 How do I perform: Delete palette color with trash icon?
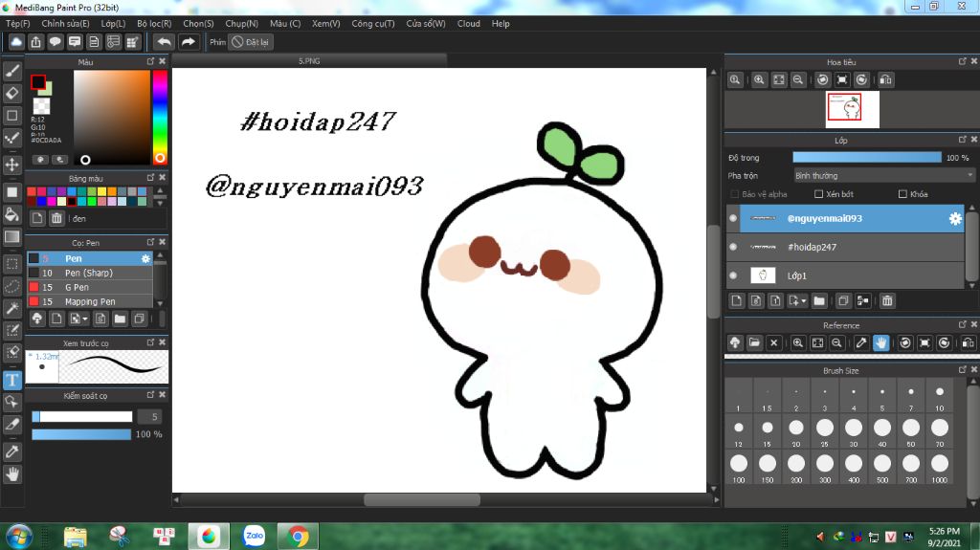point(56,218)
